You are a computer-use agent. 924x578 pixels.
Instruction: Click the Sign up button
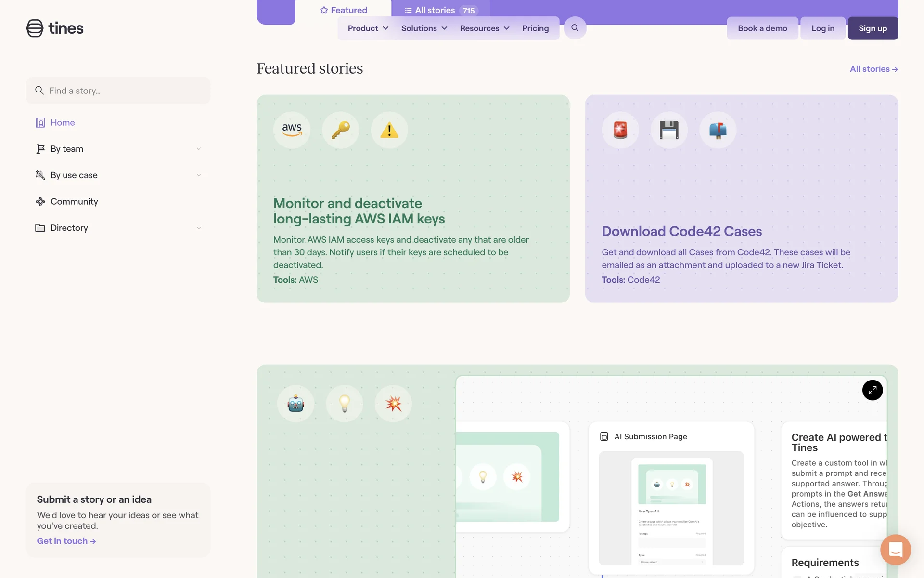pyautogui.click(x=873, y=28)
